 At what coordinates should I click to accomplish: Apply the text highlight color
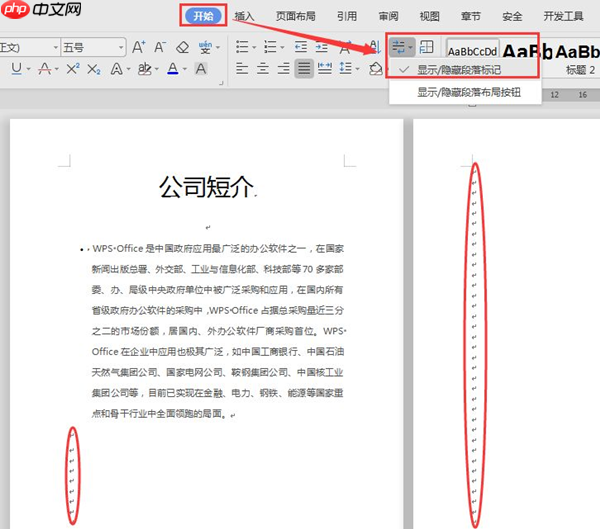(x=145, y=69)
